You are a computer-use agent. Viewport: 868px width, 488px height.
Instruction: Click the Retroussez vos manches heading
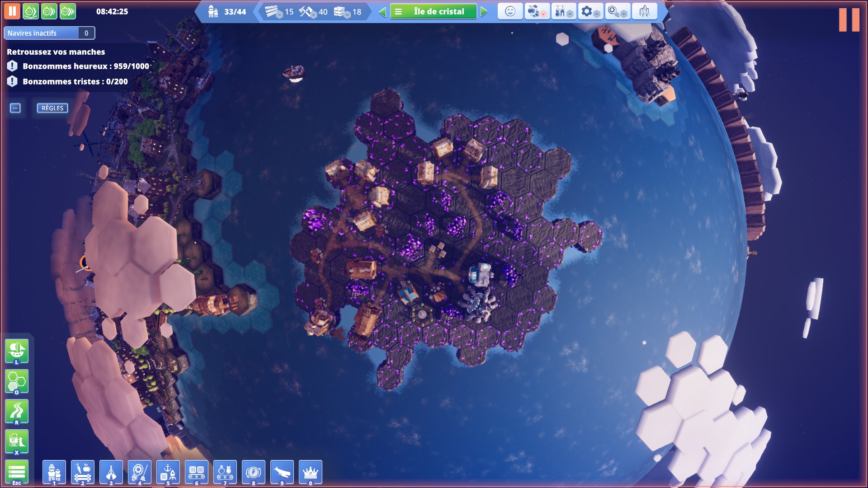tap(56, 52)
